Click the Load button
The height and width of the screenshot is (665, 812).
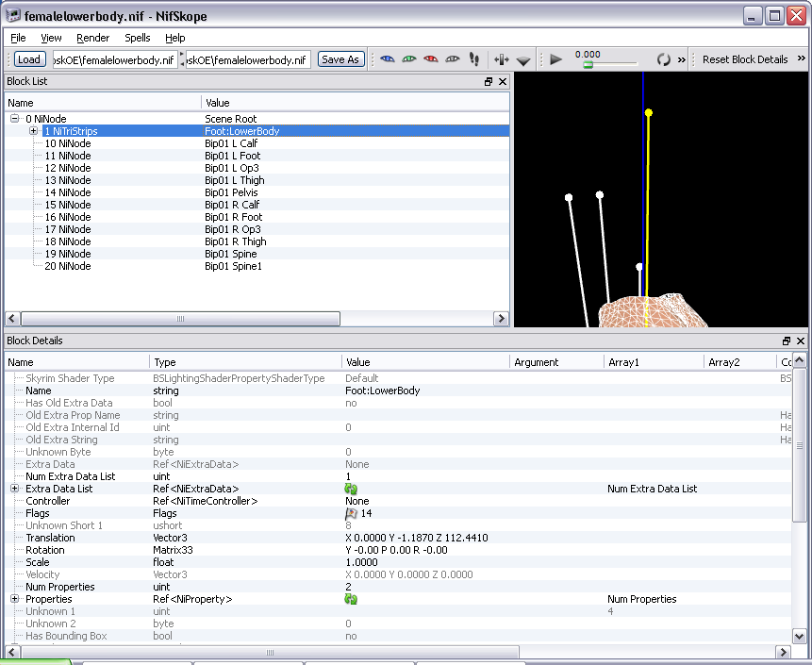[x=29, y=59]
